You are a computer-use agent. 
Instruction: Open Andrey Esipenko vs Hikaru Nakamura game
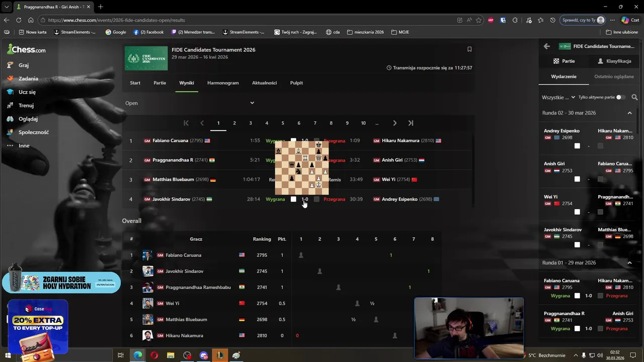pos(588,138)
